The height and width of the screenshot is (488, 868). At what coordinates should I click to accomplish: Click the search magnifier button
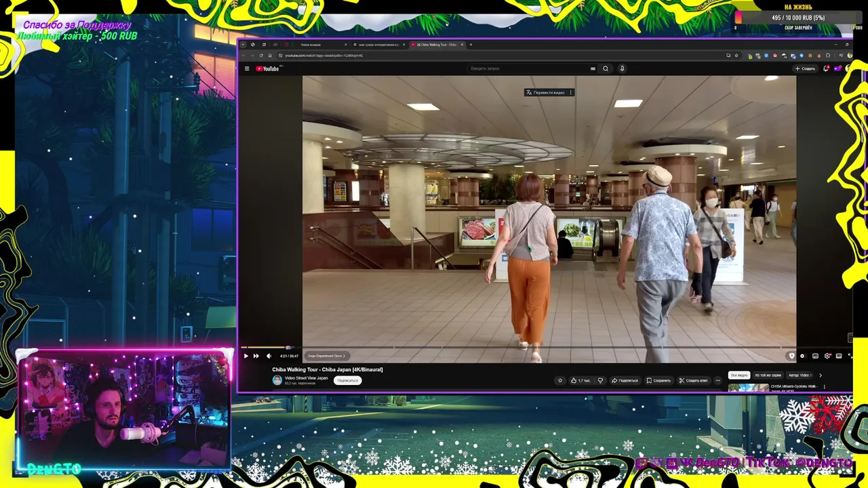pos(606,68)
